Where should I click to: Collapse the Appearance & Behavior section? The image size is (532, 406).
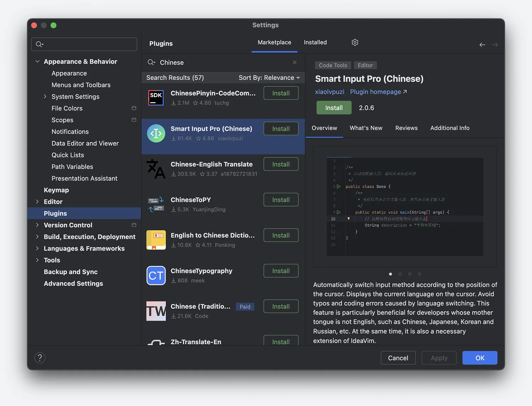(37, 61)
